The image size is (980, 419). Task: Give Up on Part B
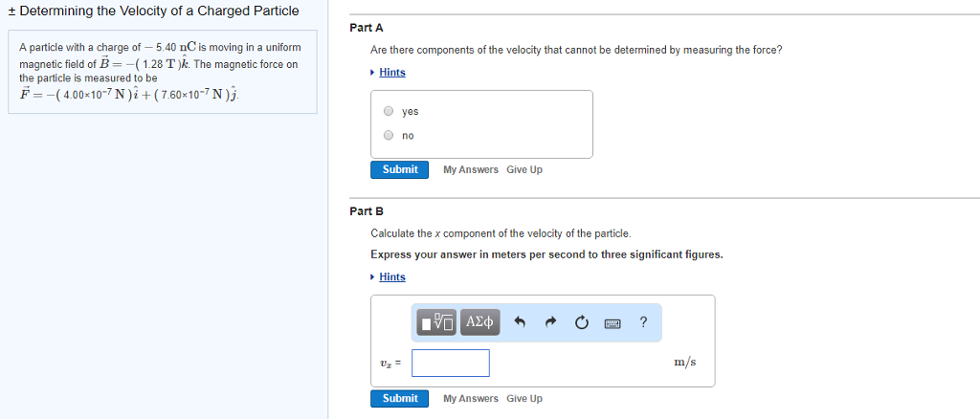click(524, 399)
